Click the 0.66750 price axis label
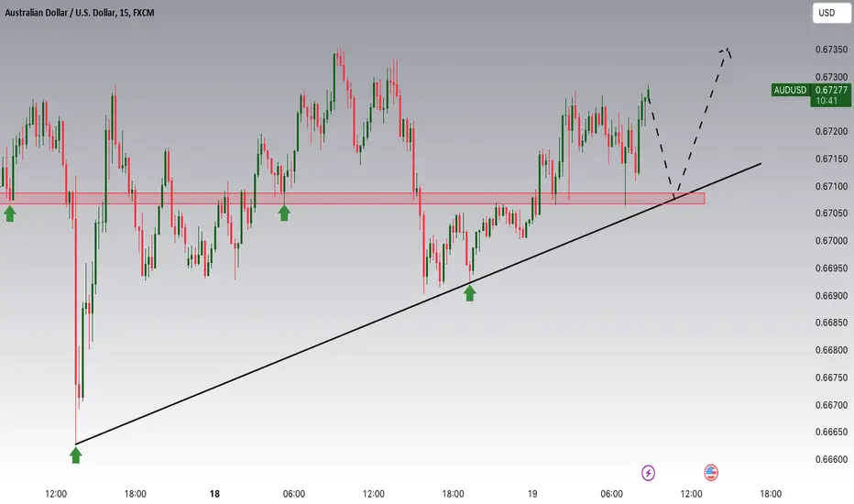Viewport: 854px width, 504px height. tap(831, 378)
